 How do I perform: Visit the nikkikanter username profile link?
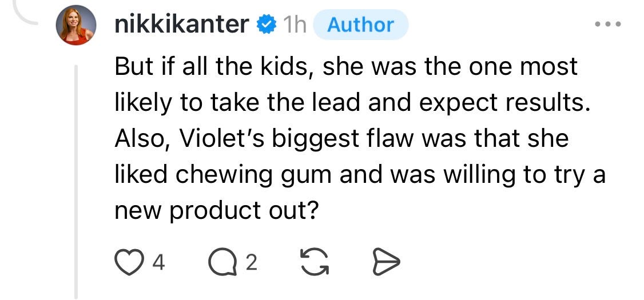click(181, 25)
